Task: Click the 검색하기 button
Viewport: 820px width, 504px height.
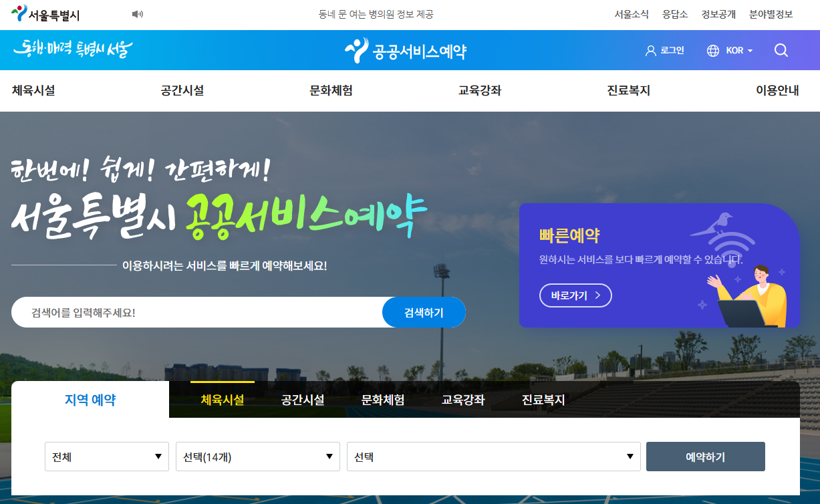Action: (x=424, y=312)
